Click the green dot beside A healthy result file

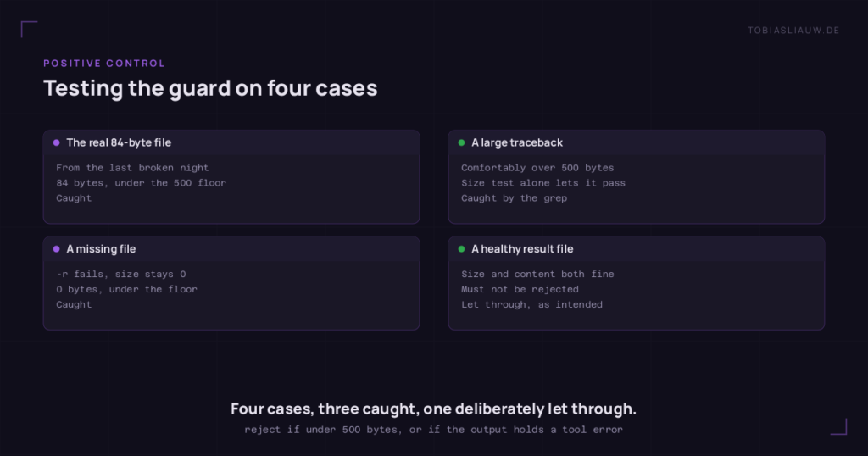pyautogui.click(x=462, y=249)
